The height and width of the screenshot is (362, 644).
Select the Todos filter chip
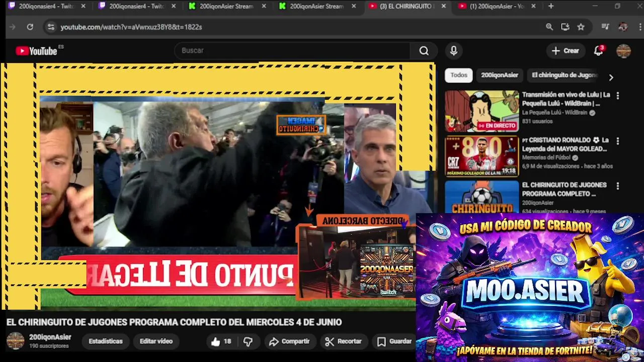coord(459,75)
